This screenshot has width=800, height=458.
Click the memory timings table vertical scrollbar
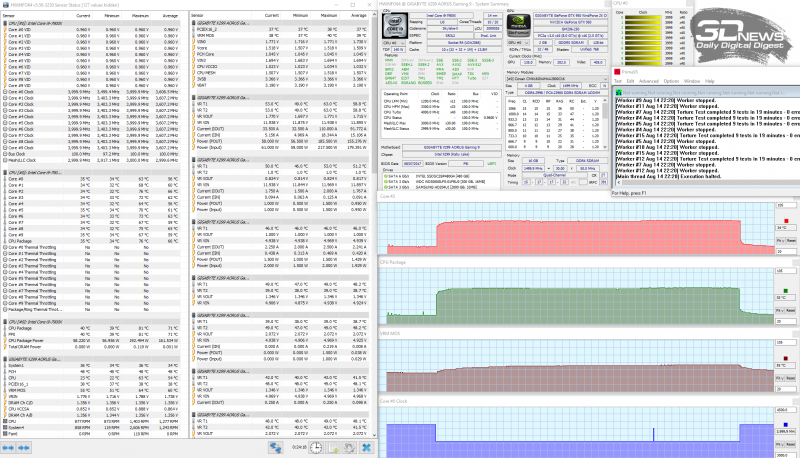point(605,123)
